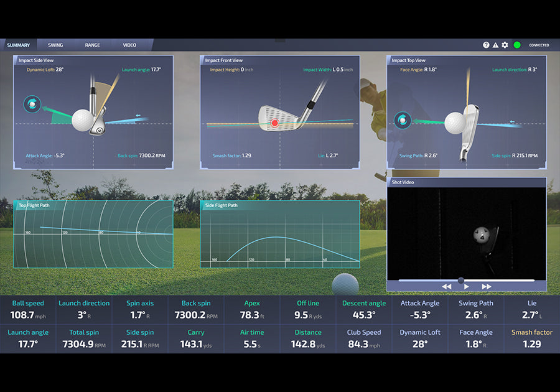
Task: Click the Impact Top View panel title
Action: (409, 60)
